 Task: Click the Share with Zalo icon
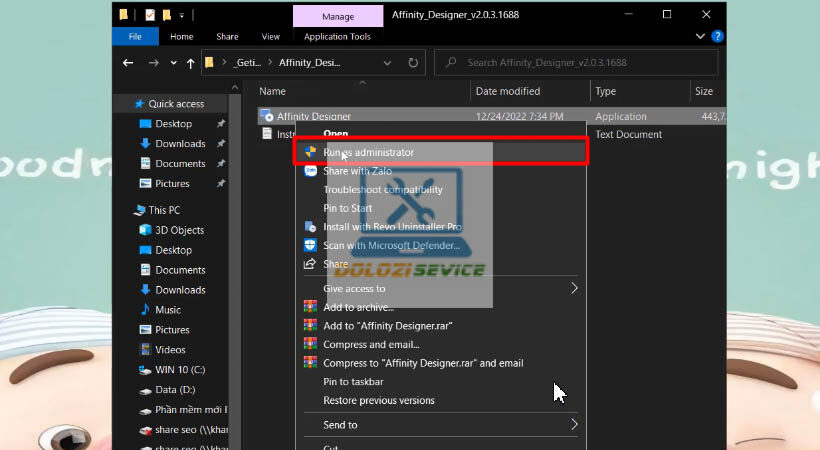[310, 171]
